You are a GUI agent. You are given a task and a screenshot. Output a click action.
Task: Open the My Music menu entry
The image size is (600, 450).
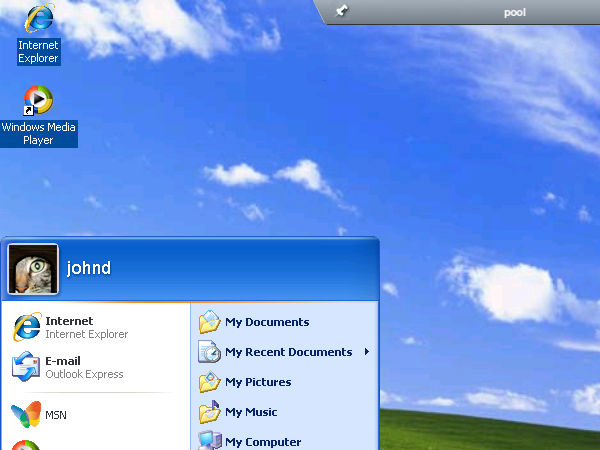tap(284, 412)
